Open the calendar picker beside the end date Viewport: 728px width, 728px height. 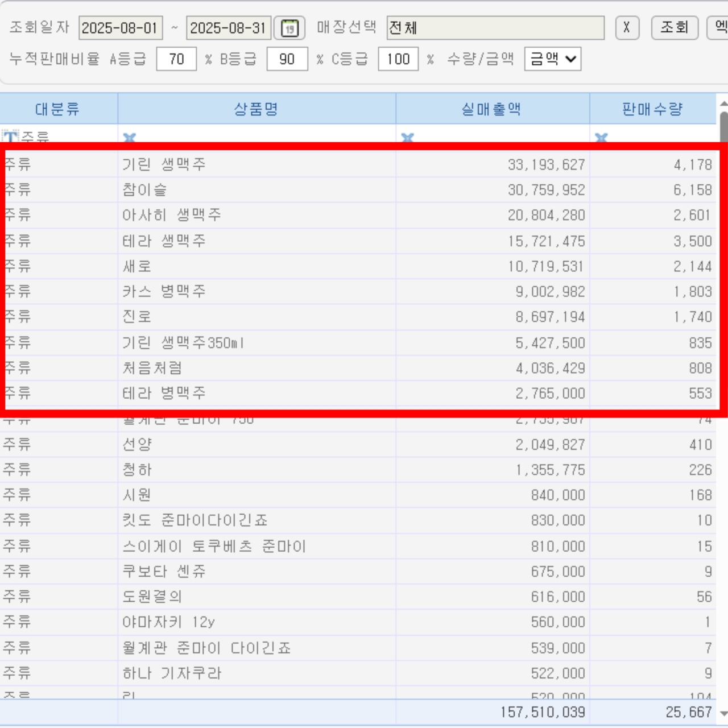(x=289, y=28)
